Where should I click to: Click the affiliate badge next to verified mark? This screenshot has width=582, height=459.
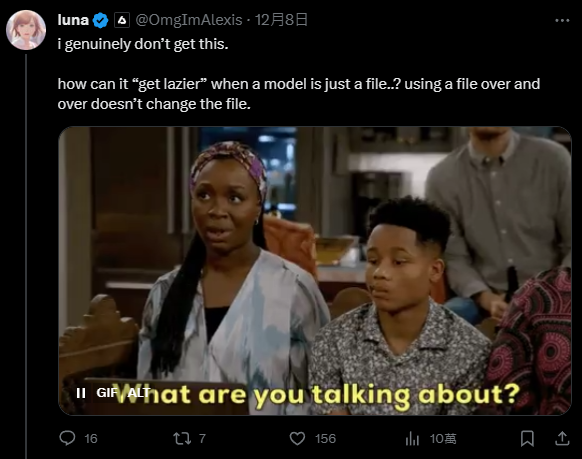[x=122, y=20]
